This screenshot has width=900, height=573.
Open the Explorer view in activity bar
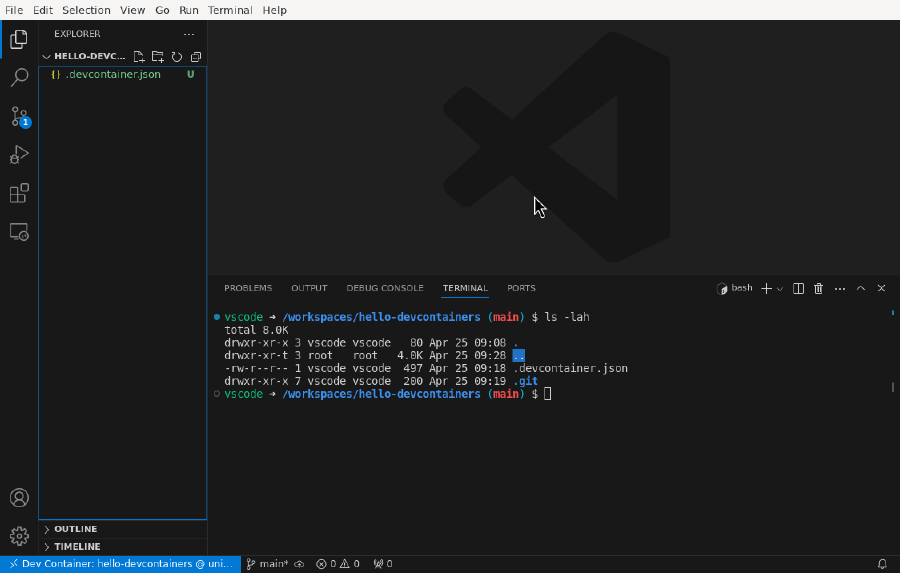click(x=19, y=39)
